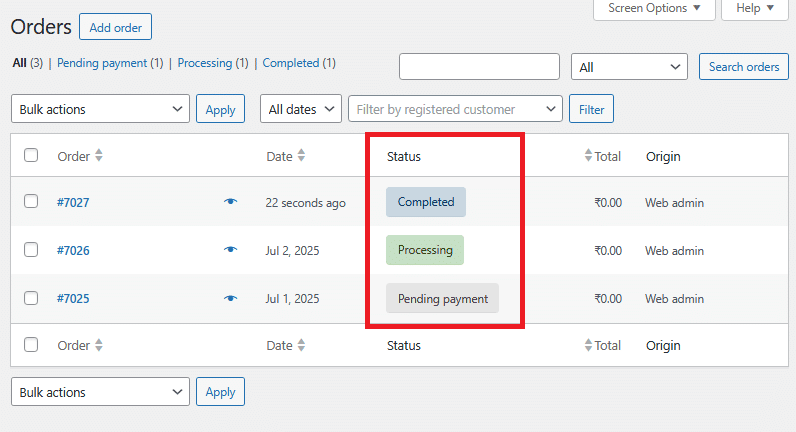Viewport: 796px width, 432px height.
Task: Open the top Bulk actions dropdown
Action: 100,109
